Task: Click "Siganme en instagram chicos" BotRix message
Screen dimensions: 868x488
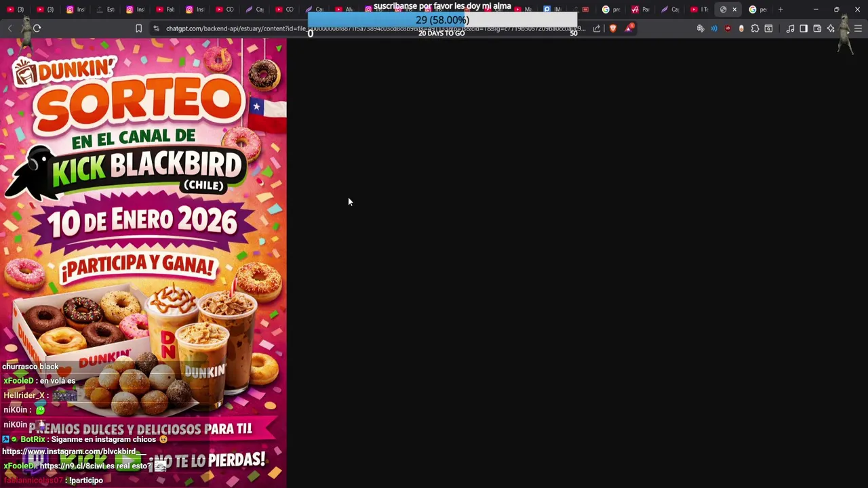Action: tap(104, 439)
